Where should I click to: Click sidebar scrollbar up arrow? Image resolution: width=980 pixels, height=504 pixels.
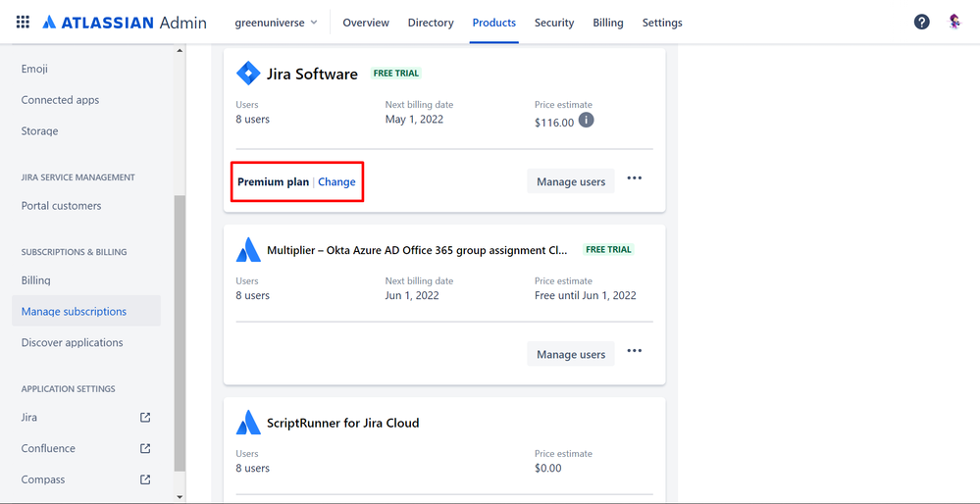tap(180, 51)
